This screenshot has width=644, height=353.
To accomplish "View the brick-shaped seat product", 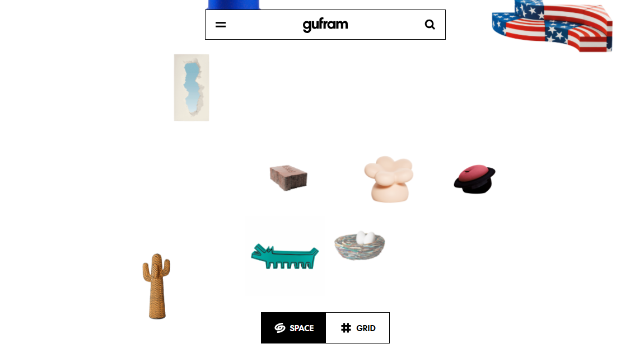I will click(288, 178).
